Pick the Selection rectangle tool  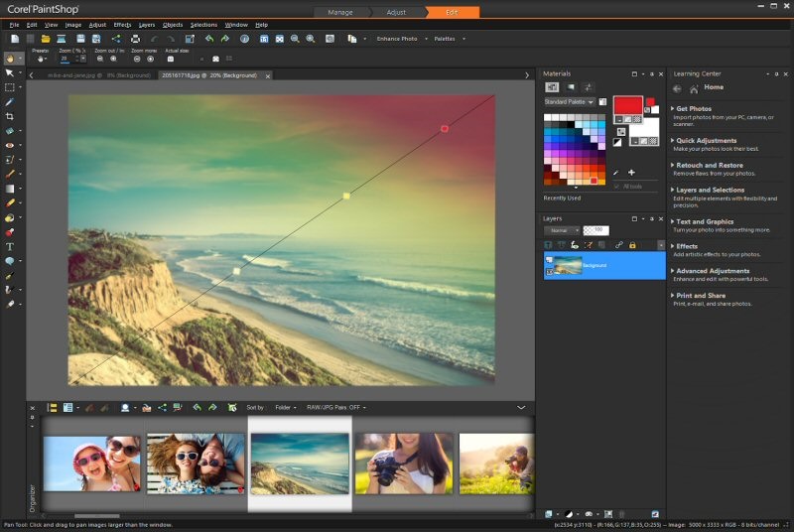click(x=10, y=87)
